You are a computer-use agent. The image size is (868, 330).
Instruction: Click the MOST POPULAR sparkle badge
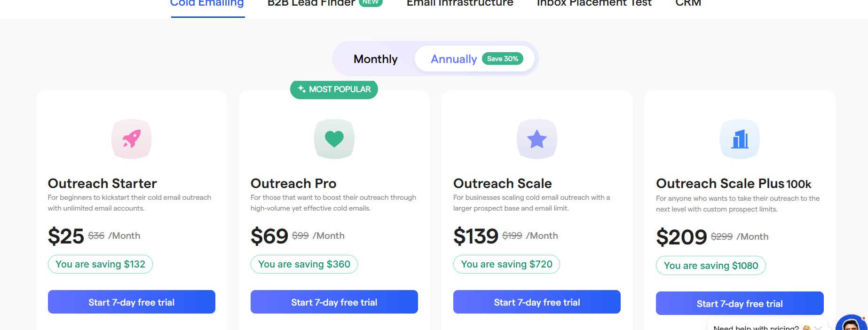333,89
